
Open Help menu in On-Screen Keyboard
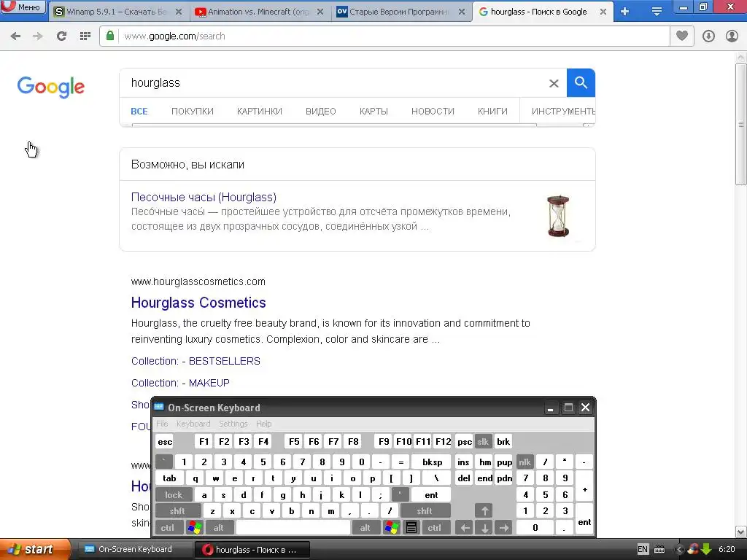tap(264, 424)
